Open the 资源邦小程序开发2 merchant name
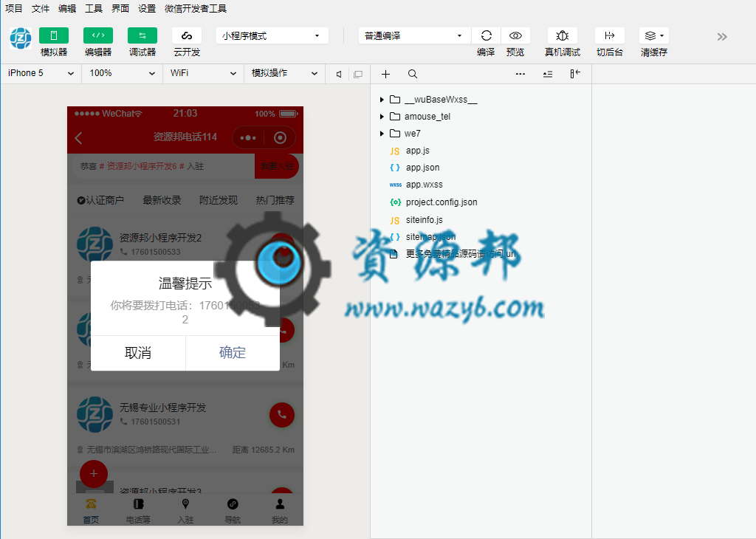The height and width of the screenshot is (539, 756). tap(160, 238)
